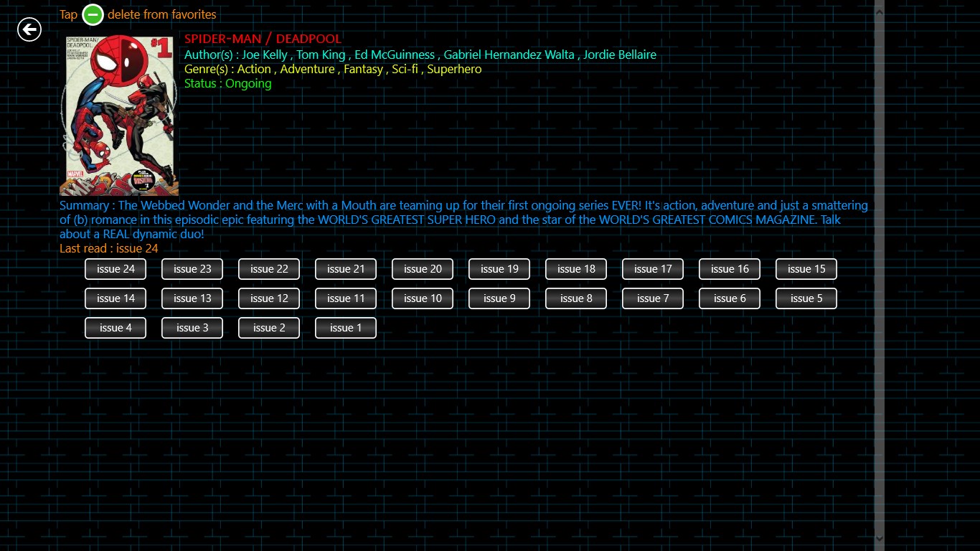Screen dimensions: 980x551
Task: Click author name Tom King
Action: (x=321, y=55)
